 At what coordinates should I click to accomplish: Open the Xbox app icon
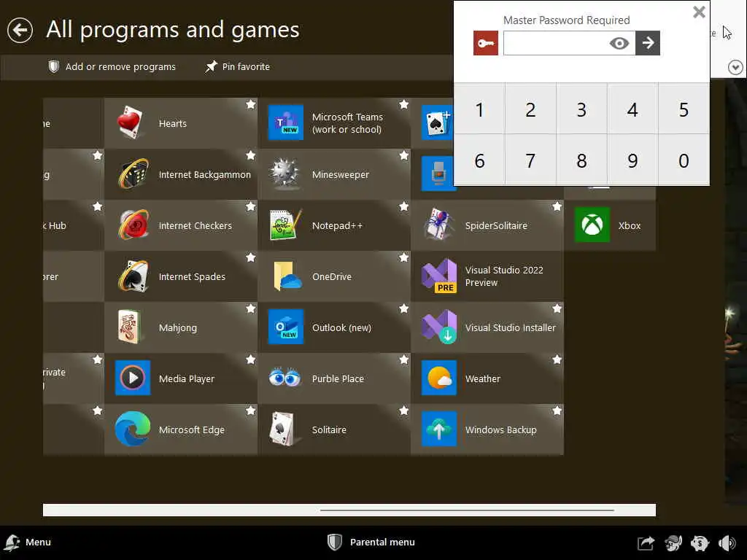[592, 225]
